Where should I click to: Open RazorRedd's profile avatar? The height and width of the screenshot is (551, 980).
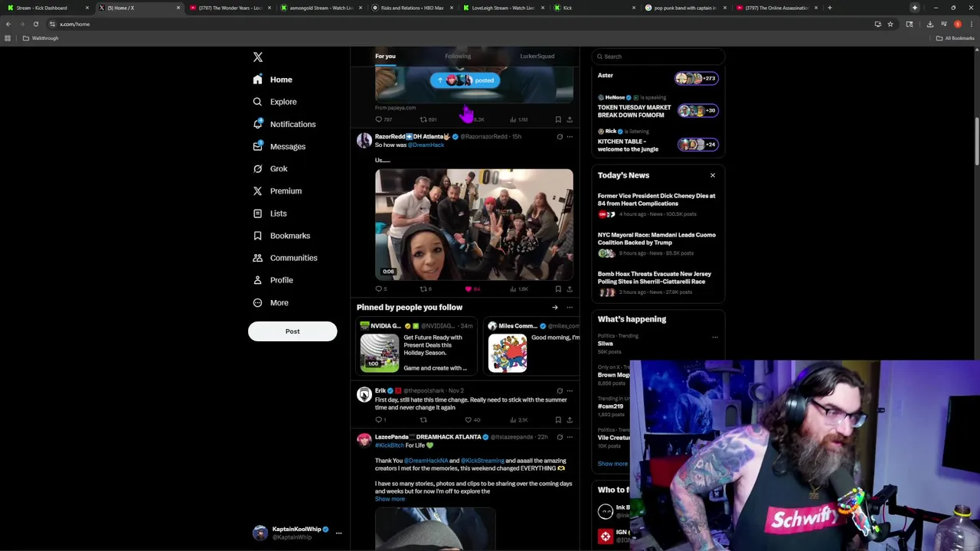pyautogui.click(x=364, y=139)
